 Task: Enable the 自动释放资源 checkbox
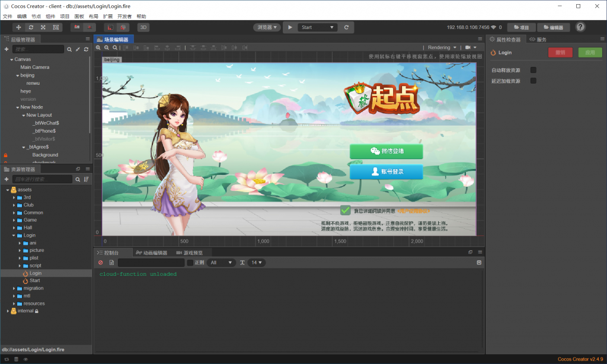point(533,70)
